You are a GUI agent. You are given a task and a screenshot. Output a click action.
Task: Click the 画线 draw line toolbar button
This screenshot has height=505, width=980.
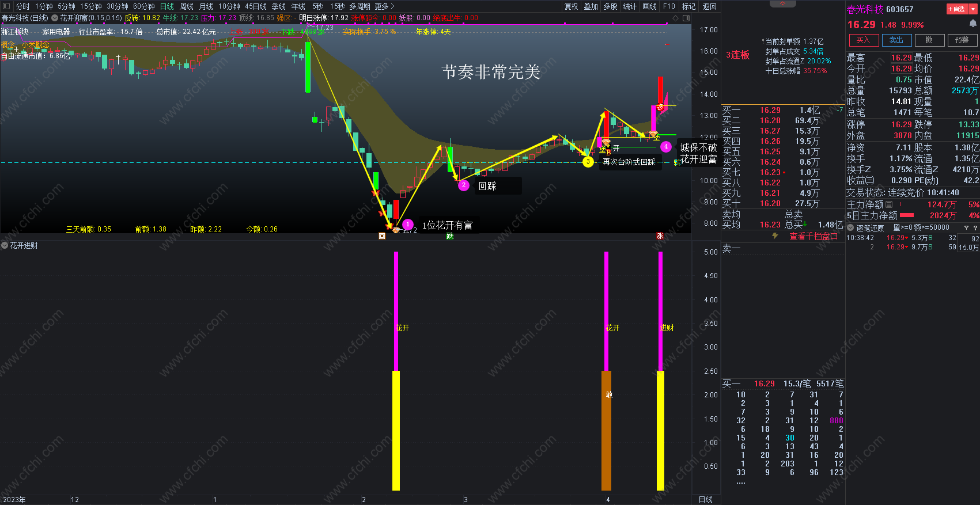pos(649,6)
